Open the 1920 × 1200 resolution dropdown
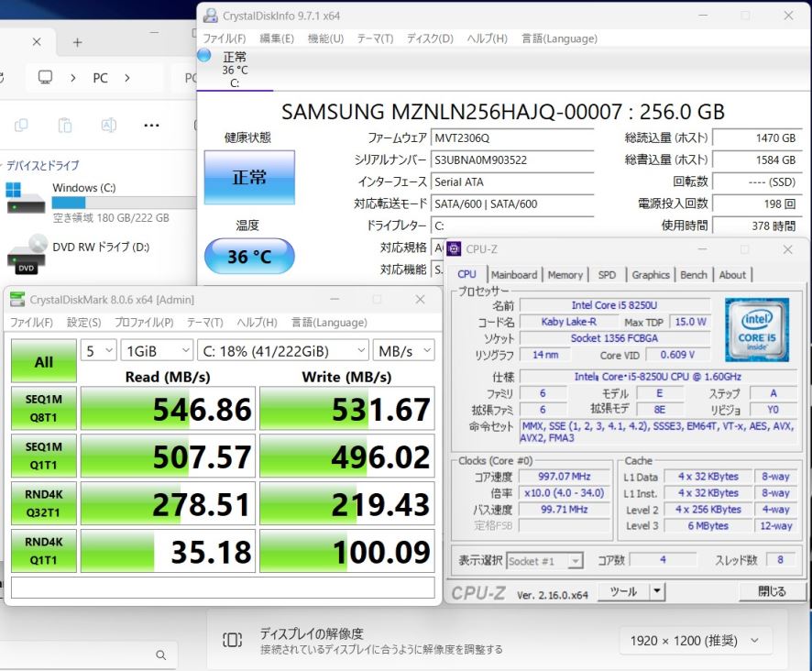 click(x=696, y=641)
